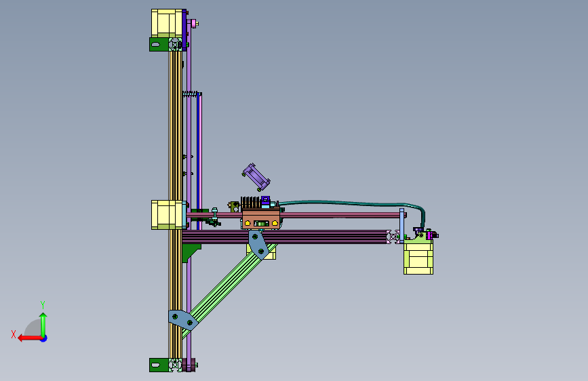Select the green mounting bracket at the column bottom
The image size is (588, 381).
(159, 365)
